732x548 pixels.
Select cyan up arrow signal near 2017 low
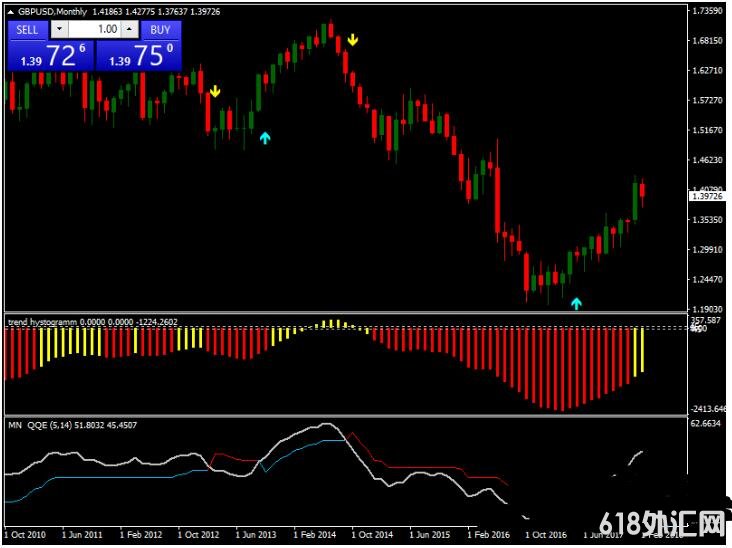[x=577, y=303]
